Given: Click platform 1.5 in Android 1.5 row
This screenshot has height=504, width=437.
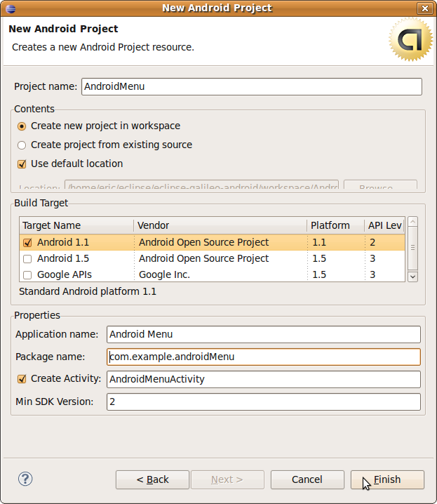Looking at the screenshot, I should tap(336, 258).
